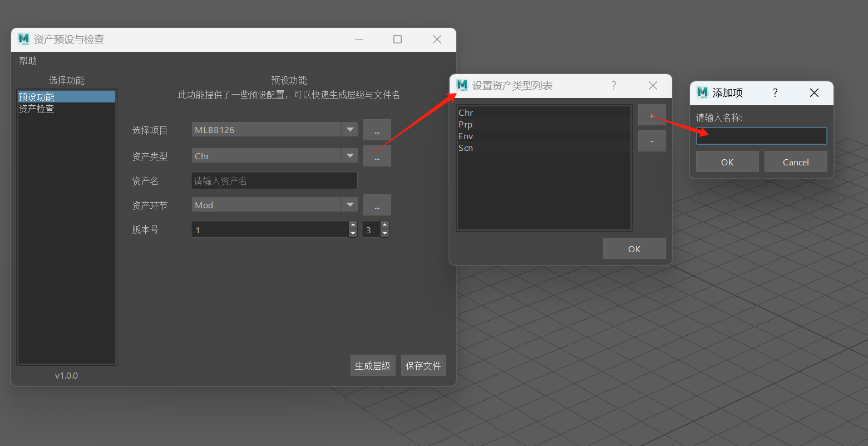This screenshot has height=446, width=868.
Task: Close the 设置资产类型列表 dialog
Action: pos(653,85)
